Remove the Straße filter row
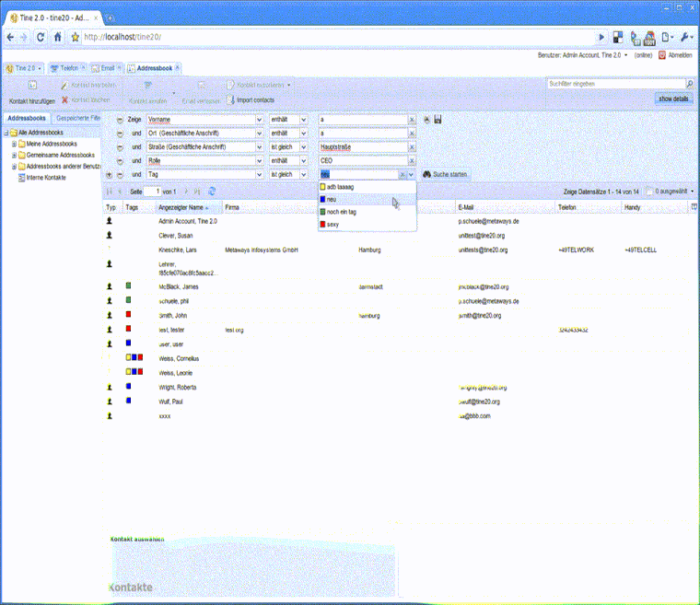Viewport: 700px width, 605px height. tap(120, 147)
